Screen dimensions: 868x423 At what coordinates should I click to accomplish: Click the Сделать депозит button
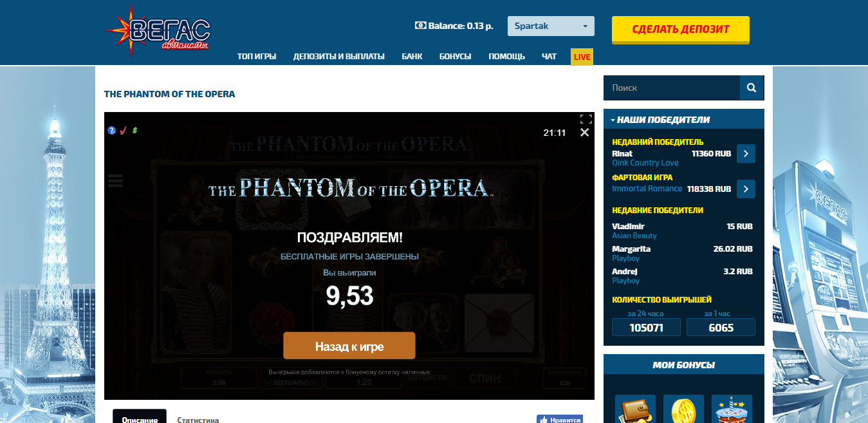tap(681, 30)
